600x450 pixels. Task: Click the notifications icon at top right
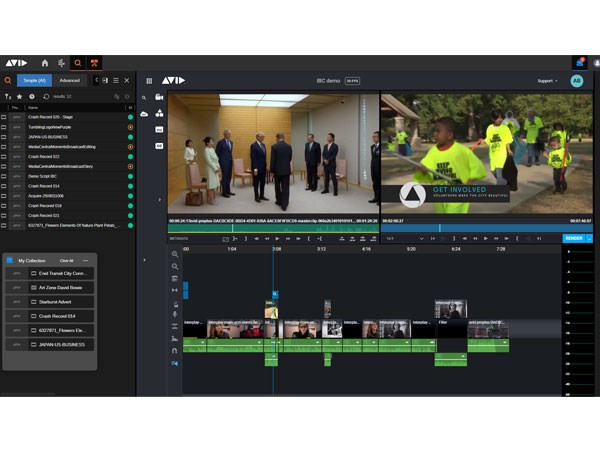point(579,62)
